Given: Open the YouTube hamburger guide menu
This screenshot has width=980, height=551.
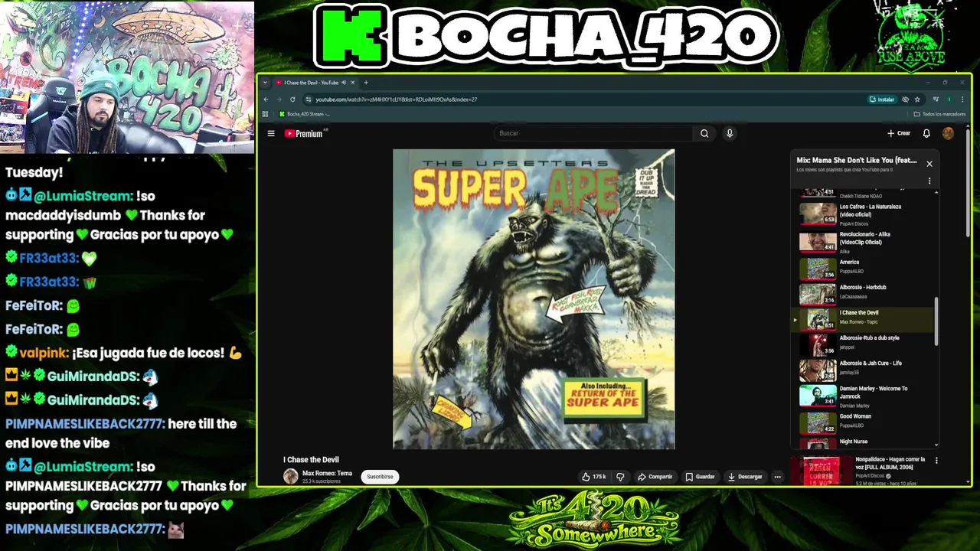Looking at the screenshot, I should [x=271, y=133].
